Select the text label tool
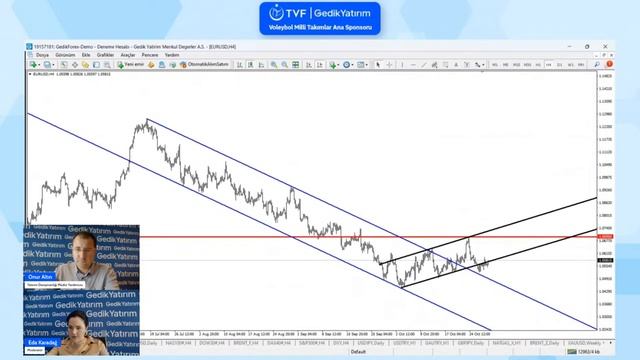The width and height of the screenshot is (640, 360). (x=467, y=64)
